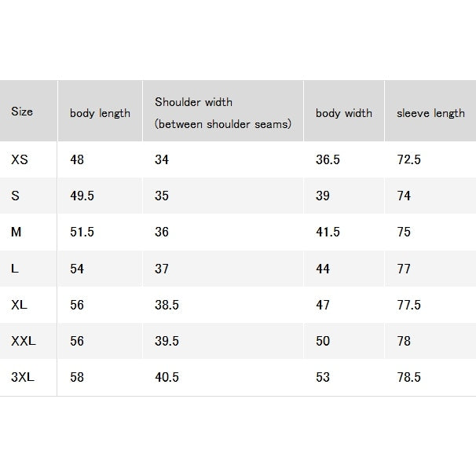Click shoulder width value 40.5
This screenshot has width=476, height=476.
167,377
